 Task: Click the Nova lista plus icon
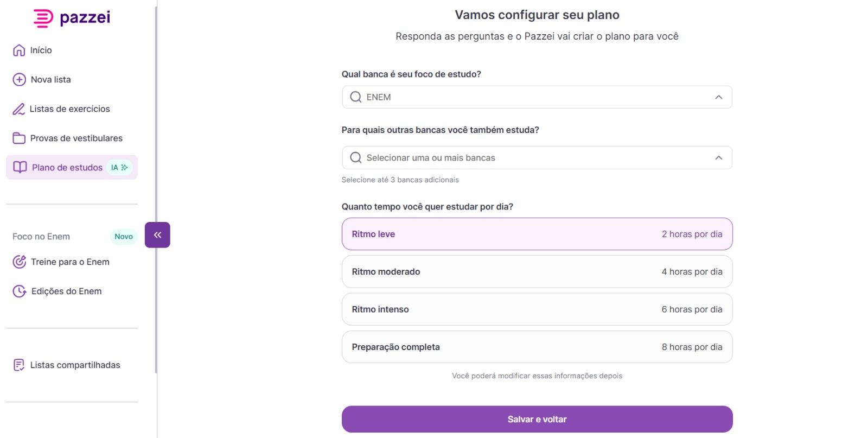[19, 80]
